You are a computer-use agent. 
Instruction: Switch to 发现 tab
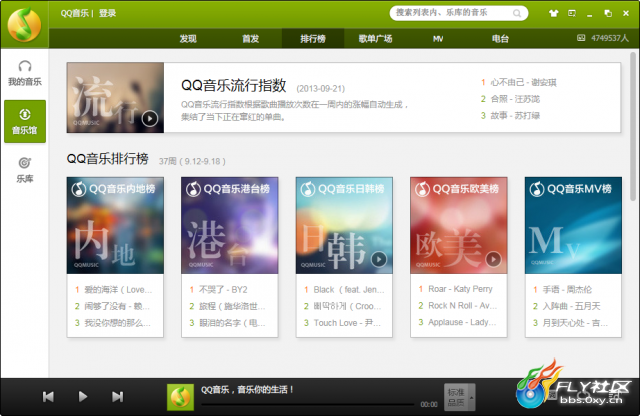pyautogui.click(x=188, y=39)
